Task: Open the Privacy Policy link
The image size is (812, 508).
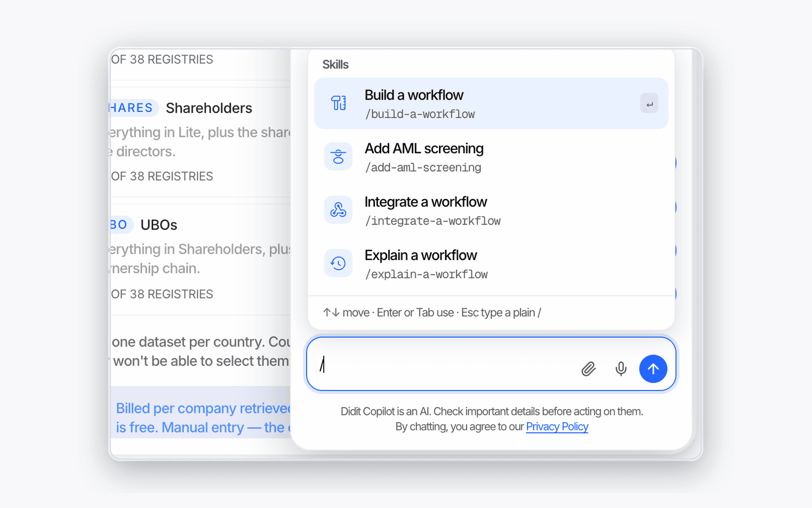Action: point(557,427)
